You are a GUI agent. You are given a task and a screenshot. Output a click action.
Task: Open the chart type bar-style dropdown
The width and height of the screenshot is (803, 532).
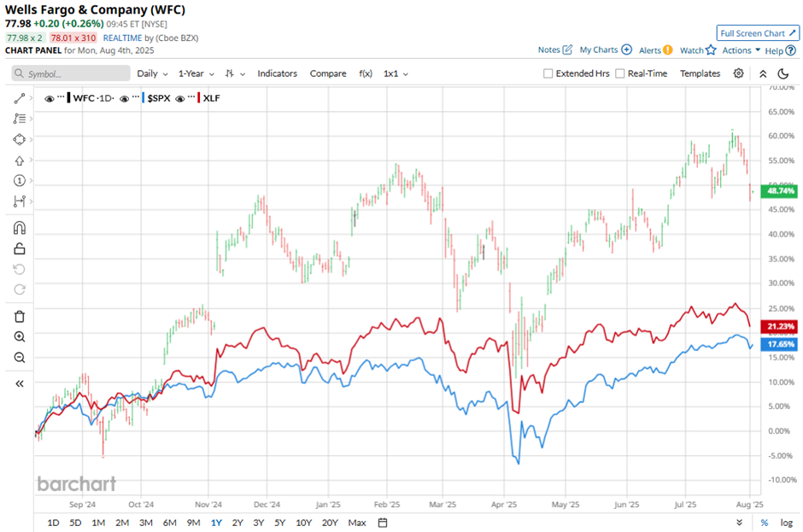tap(235, 73)
